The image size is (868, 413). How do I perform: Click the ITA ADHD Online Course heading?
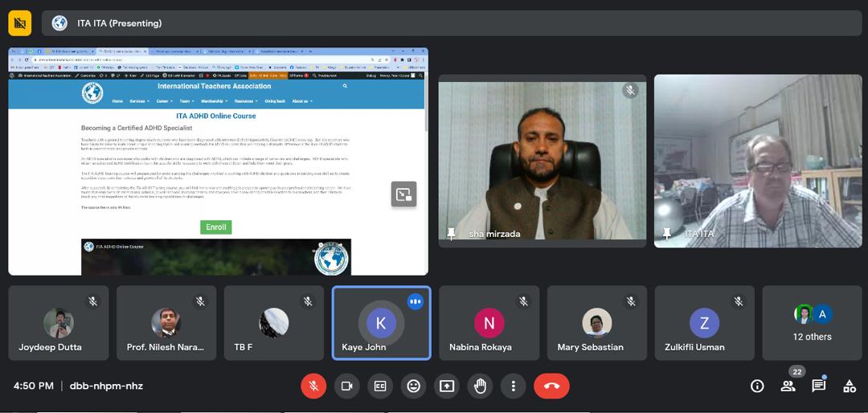click(x=216, y=117)
